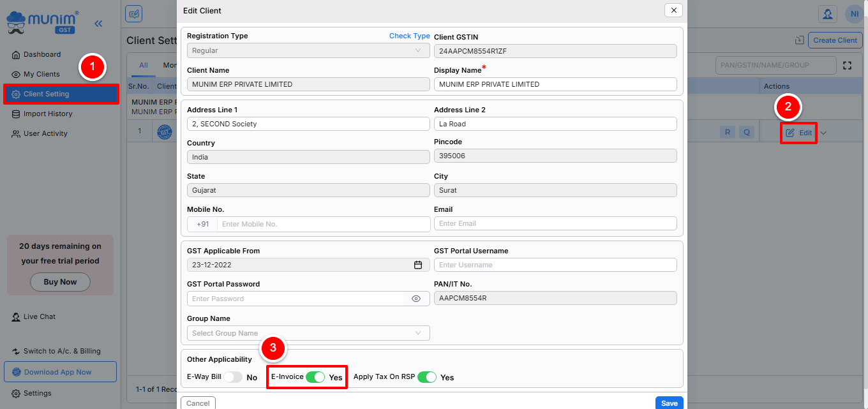Expand the chevron next to Edit action
The height and width of the screenshot is (409, 868).
pos(823,133)
